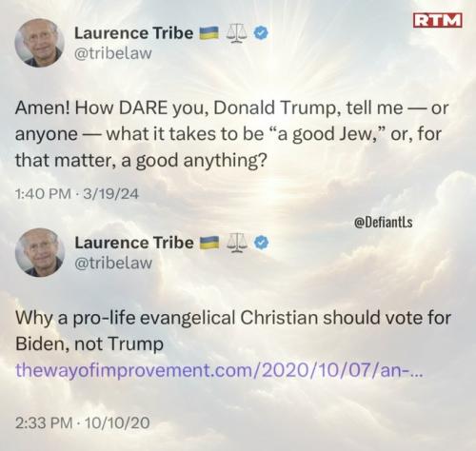
Task: Click Ukraine flag emoji in the 3/19/24 tweet header
Action: [208, 33]
